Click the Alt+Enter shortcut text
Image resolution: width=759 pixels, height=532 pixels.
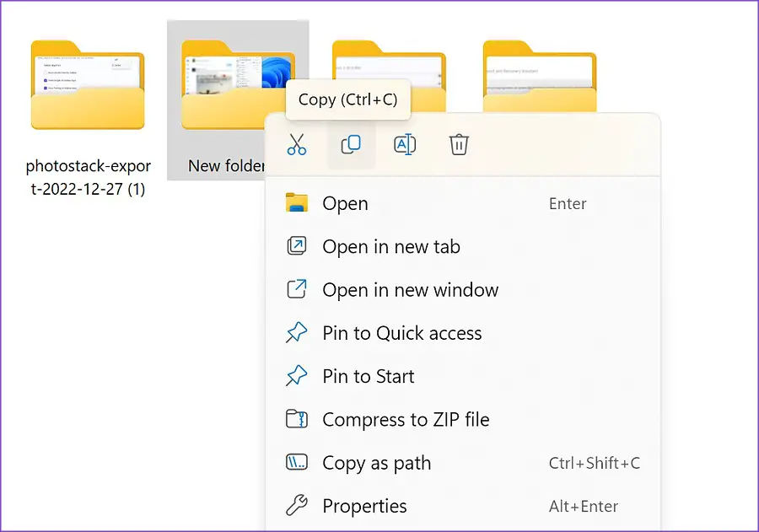pyautogui.click(x=583, y=507)
